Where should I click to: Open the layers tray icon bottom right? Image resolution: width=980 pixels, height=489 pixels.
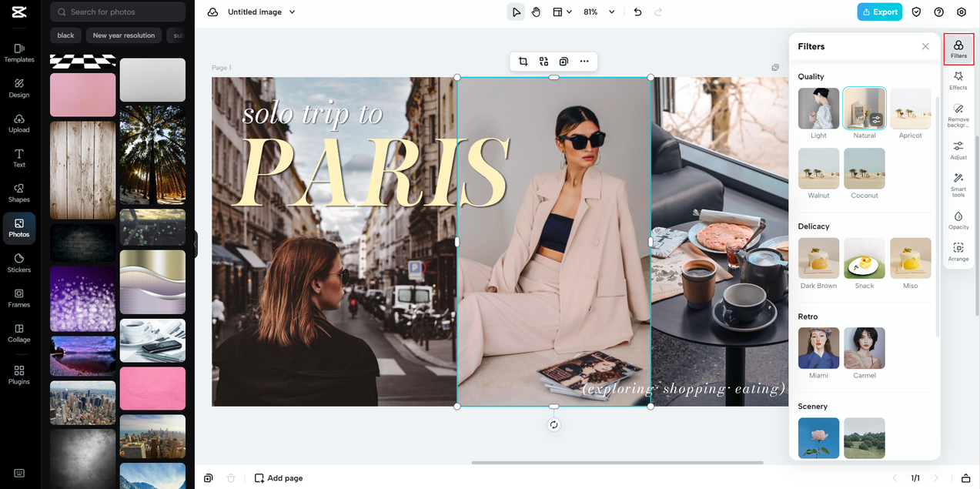pyautogui.click(x=965, y=478)
